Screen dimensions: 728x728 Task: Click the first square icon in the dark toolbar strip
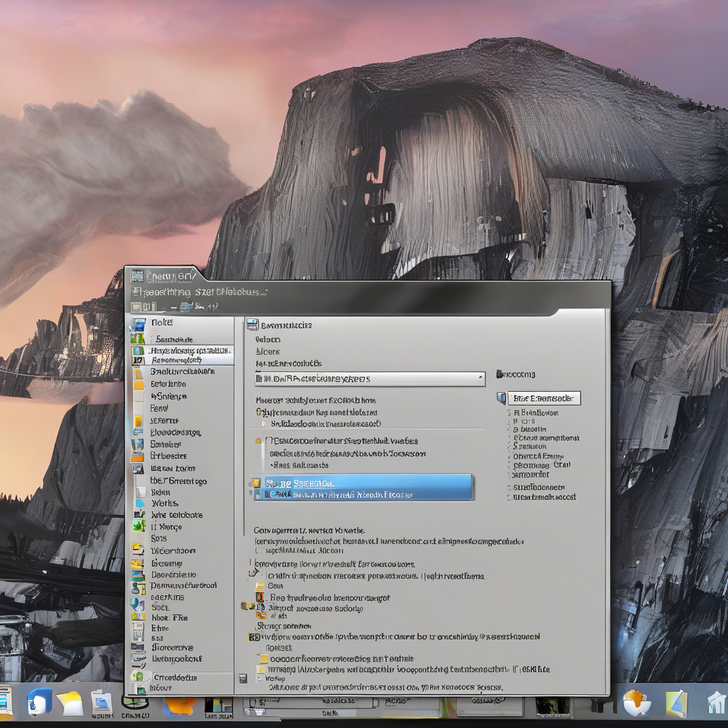pyautogui.click(x=136, y=307)
